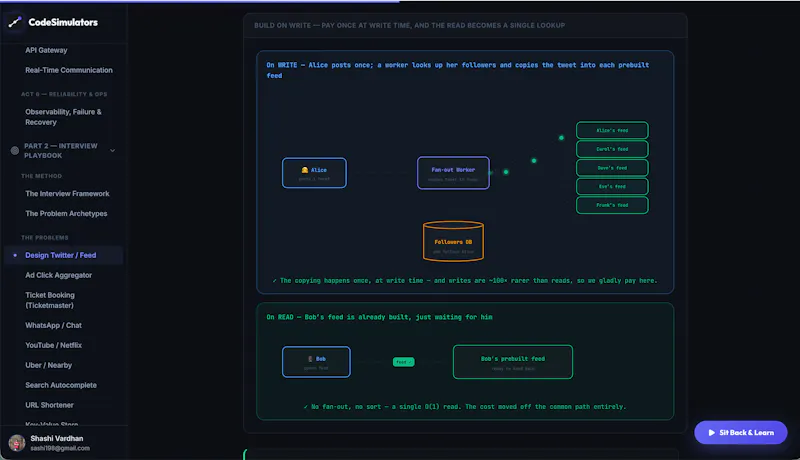The height and width of the screenshot is (460, 800).
Task: Click the On WRITE description text
Action: tap(458, 70)
